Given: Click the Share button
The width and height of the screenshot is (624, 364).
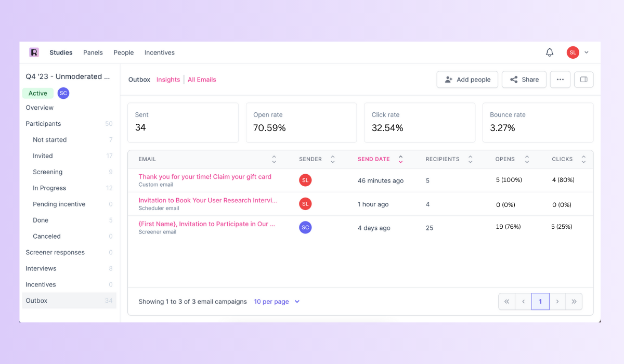Looking at the screenshot, I should (x=524, y=80).
